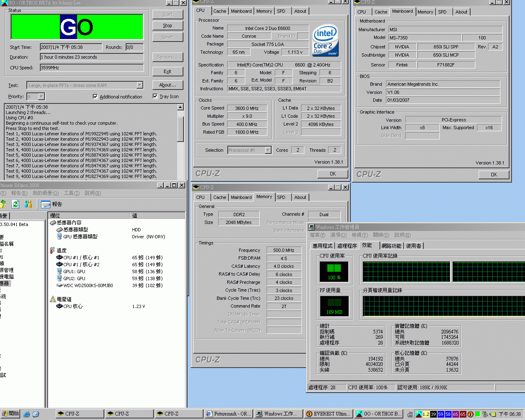The width and height of the screenshot is (525, 420).
Task: Click the 39 temperature tray indicator
Action: point(434,414)
